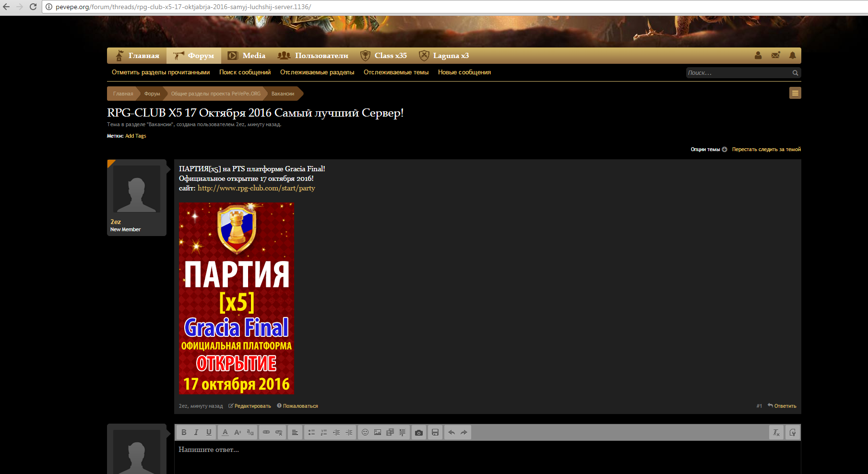Image resolution: width=868 pixels, height=474 pixels.
Task: Expand the Опции темы dropdown
Action: [x=709, y=150]
